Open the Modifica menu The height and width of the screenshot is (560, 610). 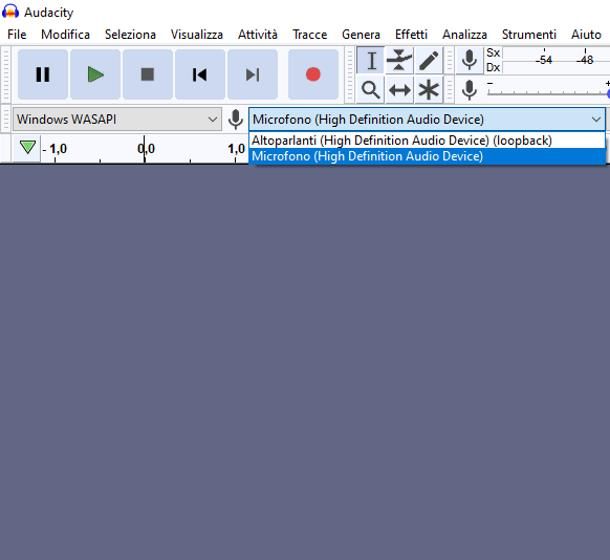(65, 34)
